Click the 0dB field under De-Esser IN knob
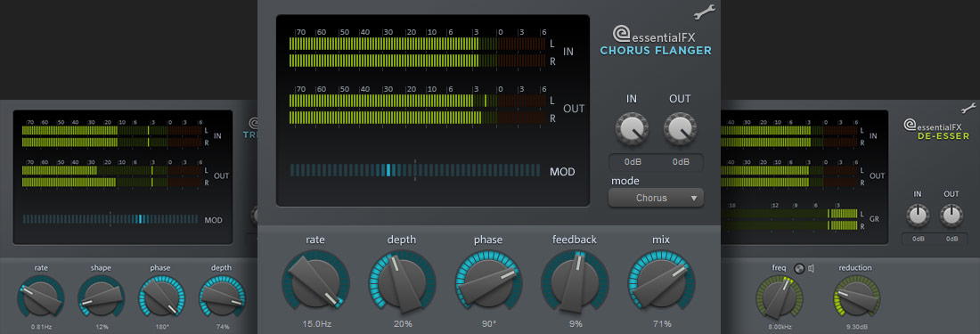The height and width of the screenshot is (334, 980). point(918,239)
